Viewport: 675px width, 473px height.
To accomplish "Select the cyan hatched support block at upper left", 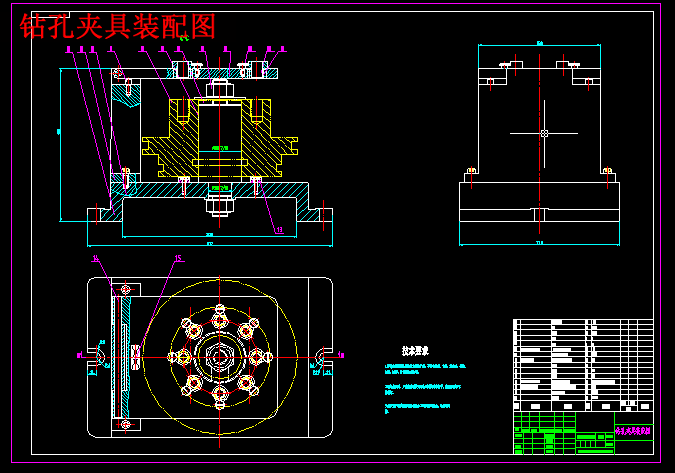I will tap(126, 96).
